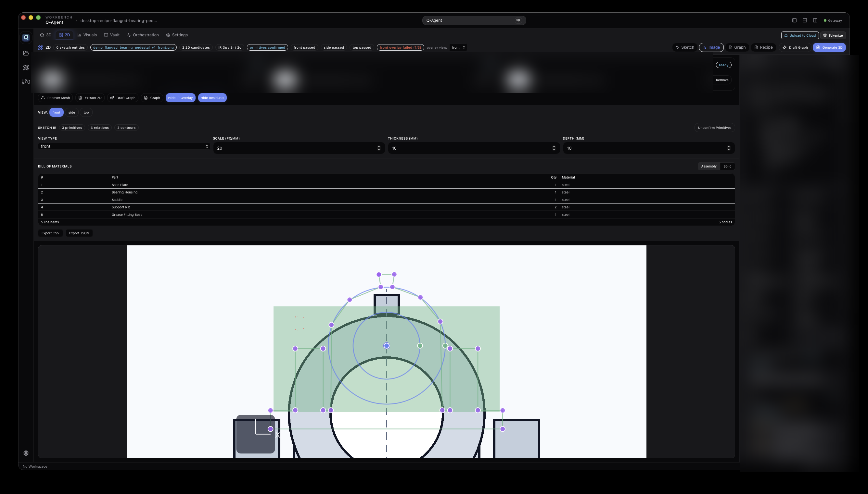
Task: Open the gear icon at sidebar bottom
Action: coord(26,453)
